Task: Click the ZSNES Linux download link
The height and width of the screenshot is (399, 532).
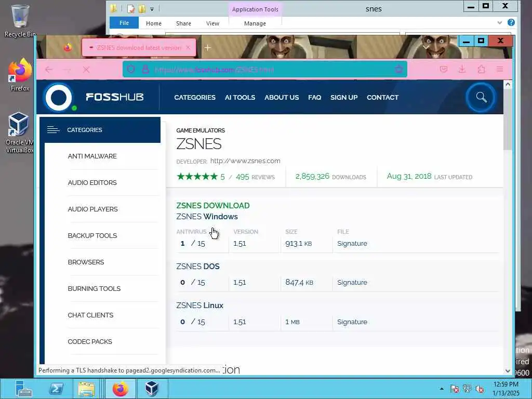Action: click(199, 305)
